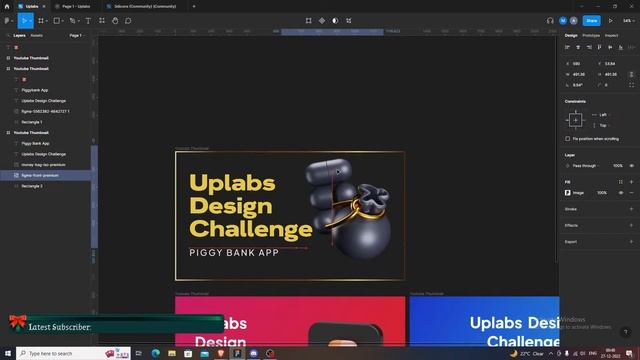Click the align horizontal centers icon
Viewport: 640px width, 360px height.
pyautogui.click(x=578, y=48)
